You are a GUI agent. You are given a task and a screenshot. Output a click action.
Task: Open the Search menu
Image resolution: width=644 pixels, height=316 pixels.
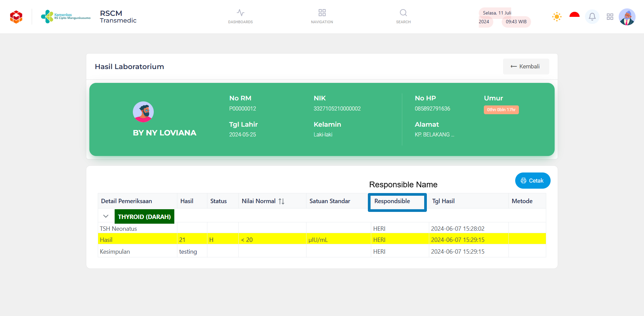click(x=403, y=17)
